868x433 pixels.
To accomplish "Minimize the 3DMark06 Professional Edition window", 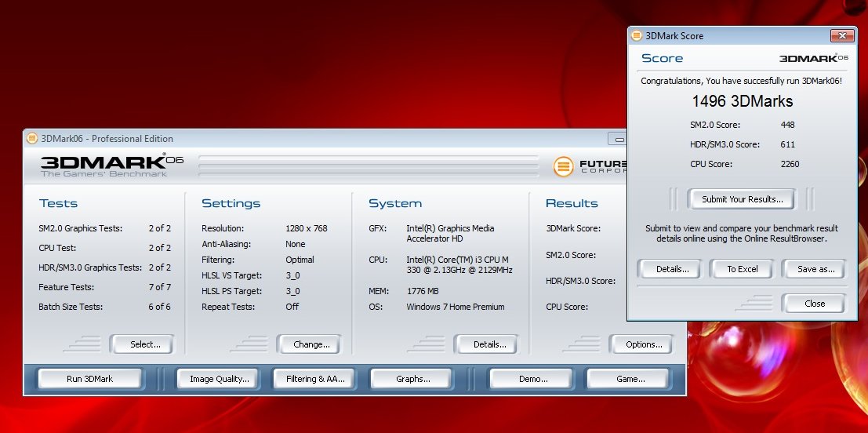I will point(619,139).
